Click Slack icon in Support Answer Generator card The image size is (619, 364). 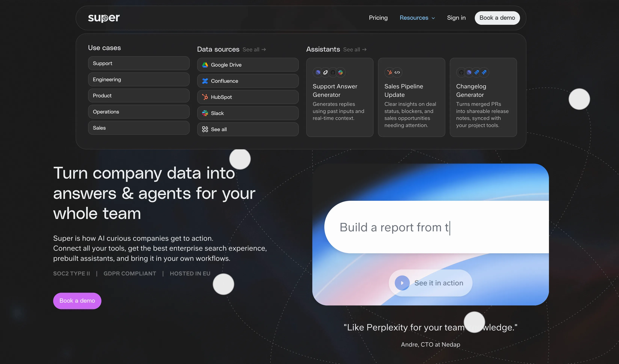(340, 72)
